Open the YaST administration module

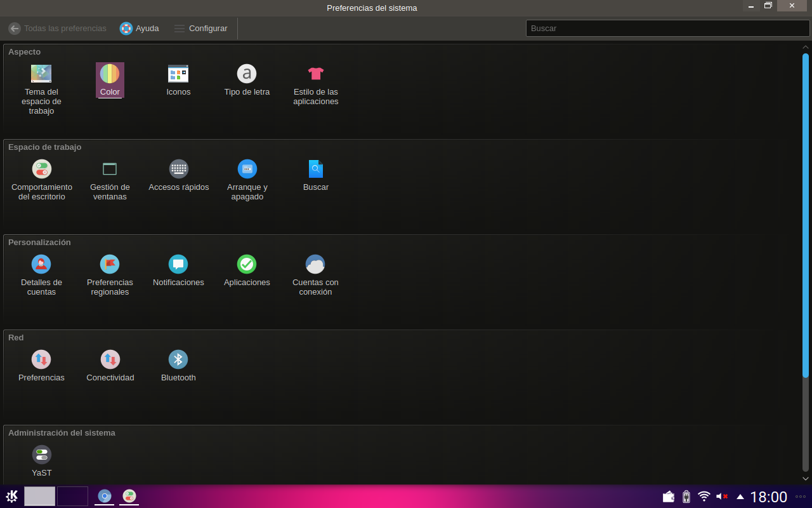tap(41, 461)
